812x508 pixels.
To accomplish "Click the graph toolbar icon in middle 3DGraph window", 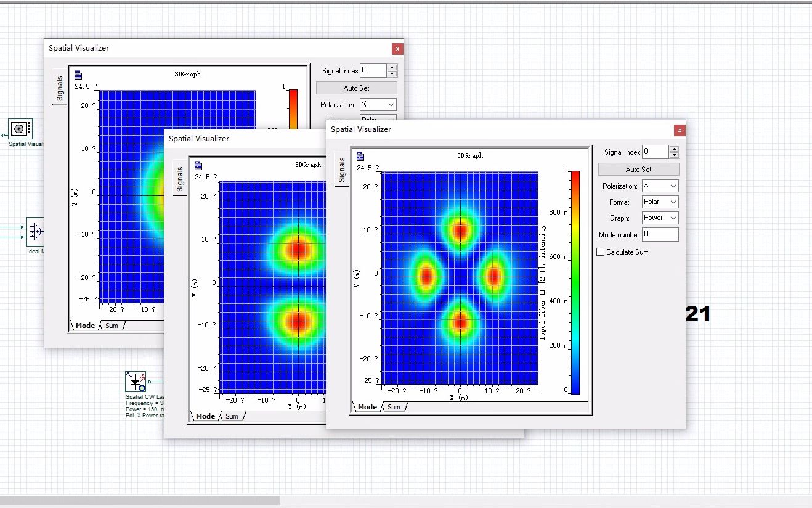I will coord(198,165).
